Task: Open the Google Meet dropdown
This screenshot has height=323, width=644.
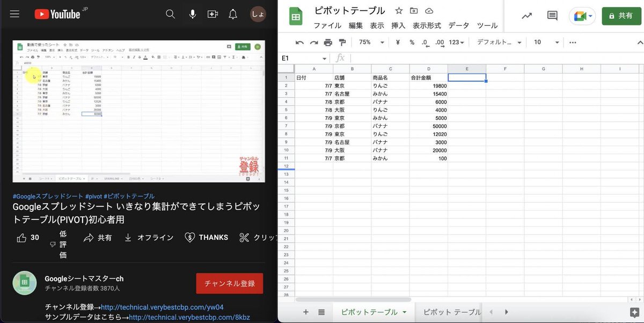Action: click(x=582, y=16)
